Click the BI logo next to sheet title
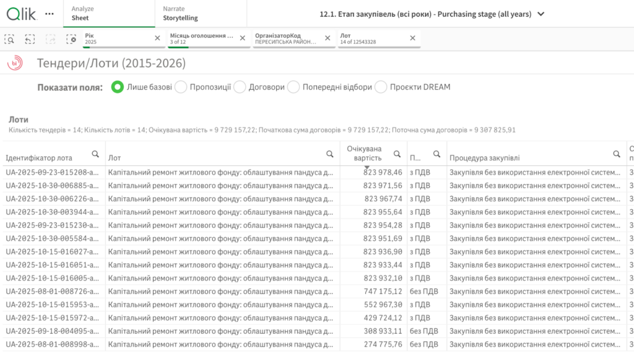634x364 pixels. coord(15,63)
